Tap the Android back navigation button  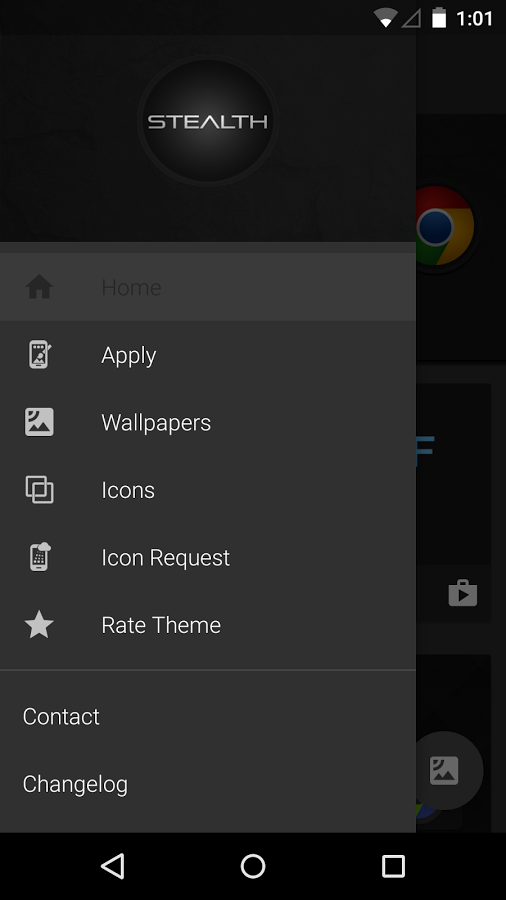point(113,866)
